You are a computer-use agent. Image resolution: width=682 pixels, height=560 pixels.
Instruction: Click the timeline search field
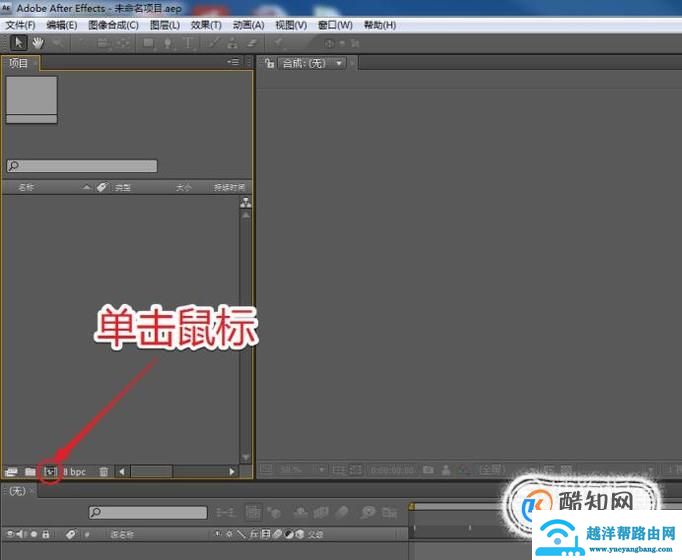point(148,512)
